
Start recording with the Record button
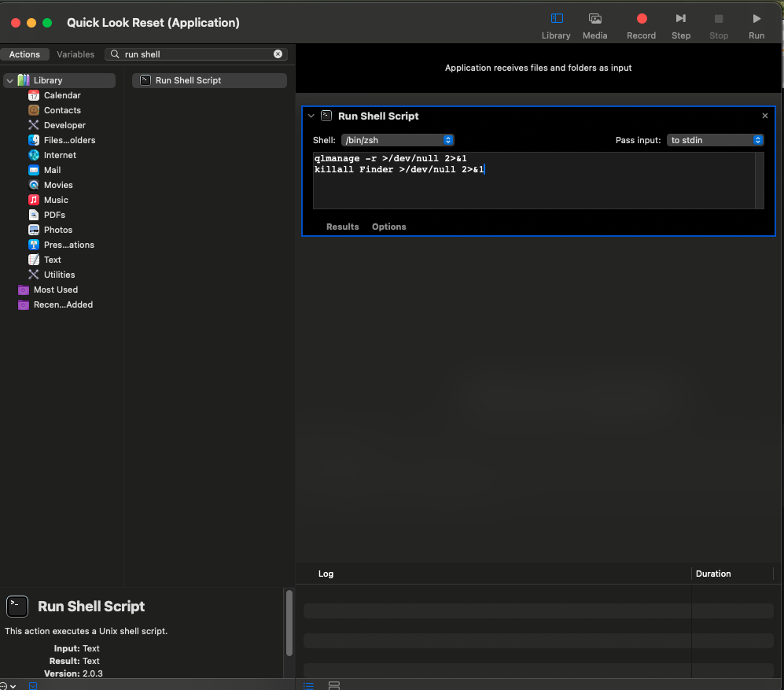pos(642,26)
